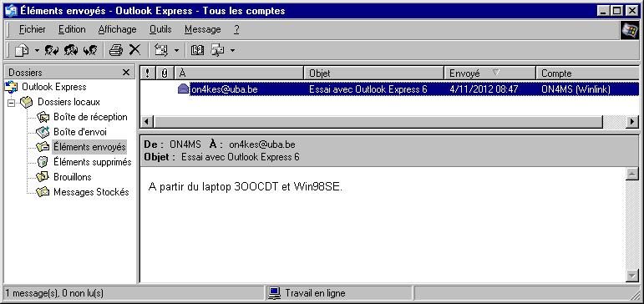Click the envelope icon of on4kes@uba.be message
Image resolution: width=644 pixels, height=304 pixels.
(x=183, y=89)
